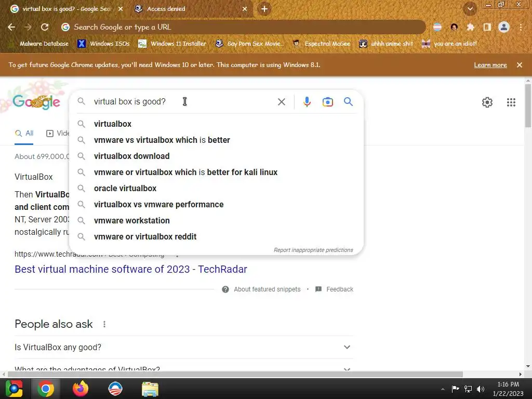Open the People also ask options menu
Viewport: 532px width, 399px height.
pos(104,324)
